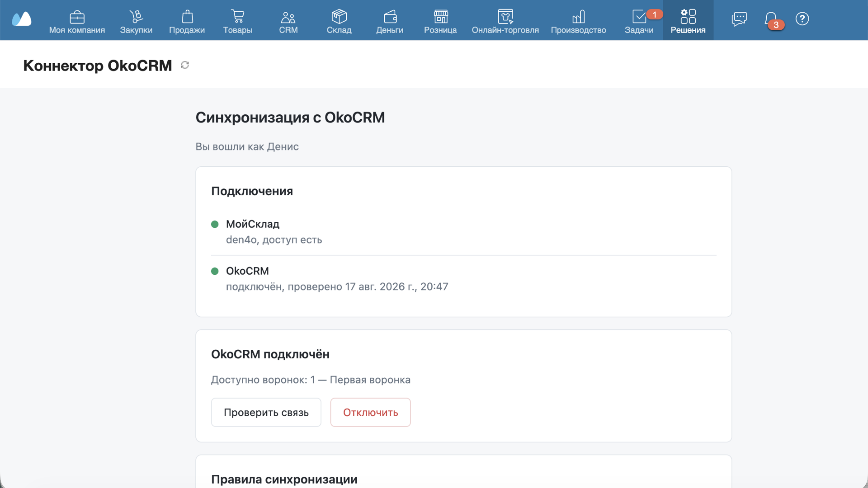Screen dimensions: 868x488
Task: Select the МойСклад connection name
Action: (x=252, y=224)
